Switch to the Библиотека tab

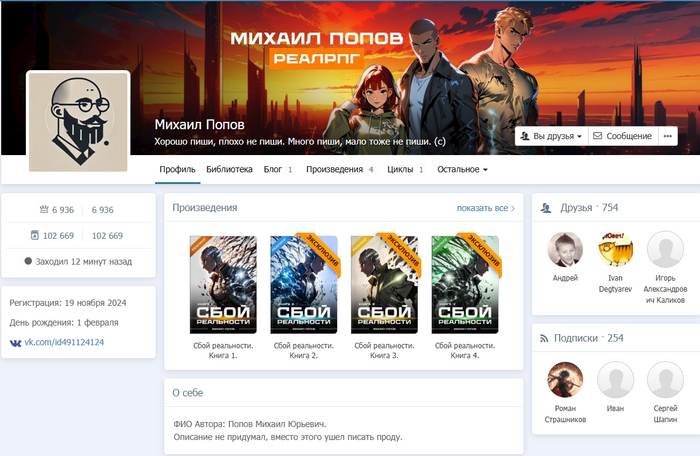pos(229,169)
